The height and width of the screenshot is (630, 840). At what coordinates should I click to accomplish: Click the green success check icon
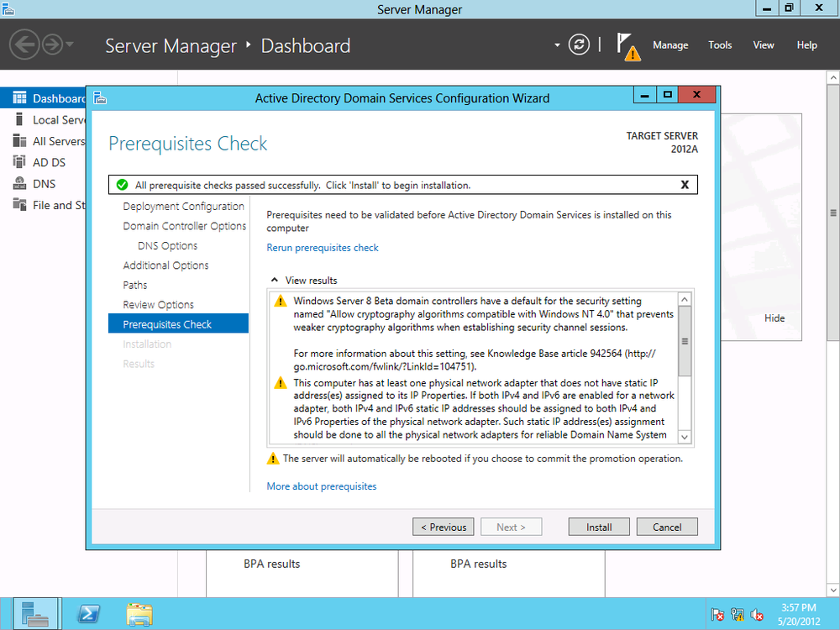pos(122,185)
